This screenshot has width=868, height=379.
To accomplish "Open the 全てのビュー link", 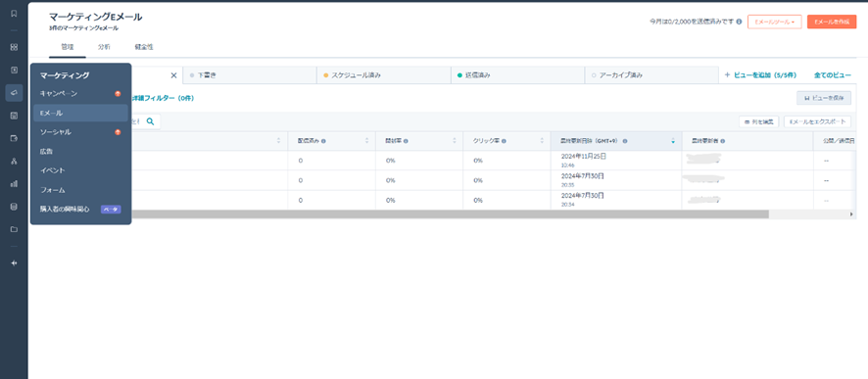I will pos(833,74).
